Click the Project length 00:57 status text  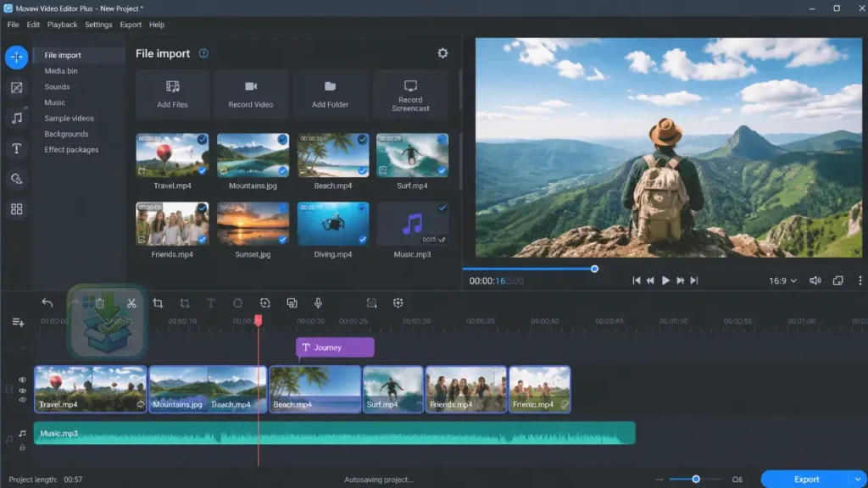coord(46,480)
